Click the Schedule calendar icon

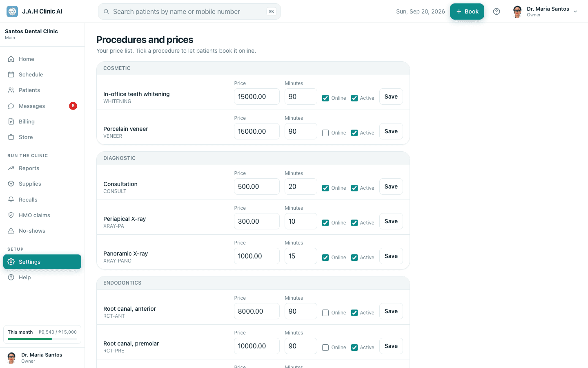11,74
